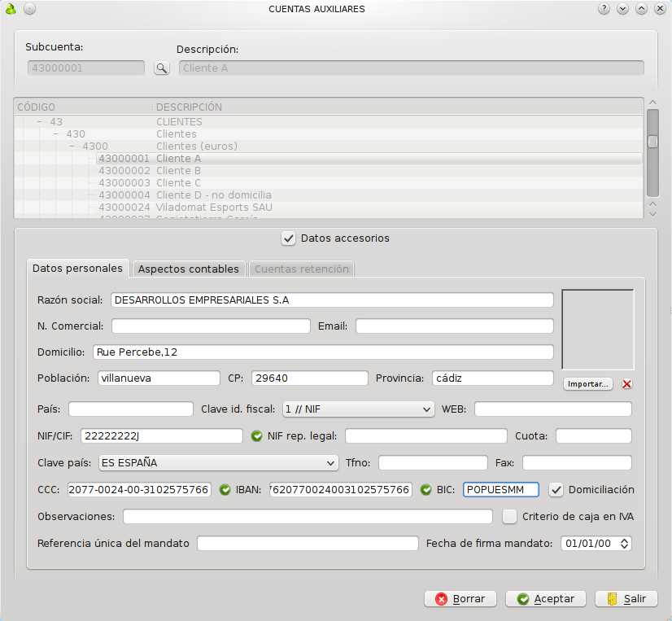Click the N. Comercial input field
This screenshot has width=672, height=621.
[x=211, y=326]
